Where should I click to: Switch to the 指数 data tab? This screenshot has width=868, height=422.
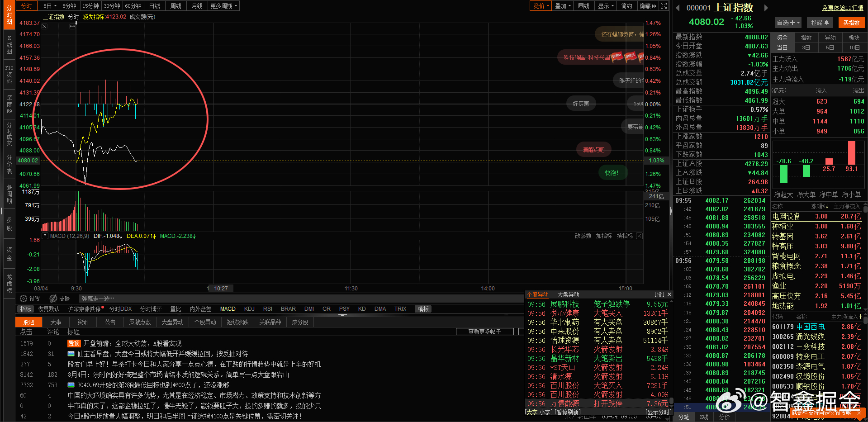point(806,38)
